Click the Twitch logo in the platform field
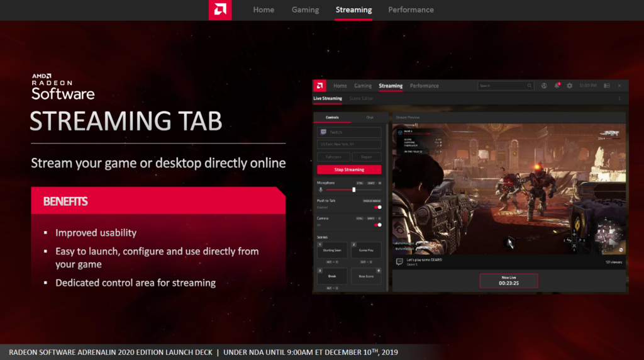 [x=323, y=132]
